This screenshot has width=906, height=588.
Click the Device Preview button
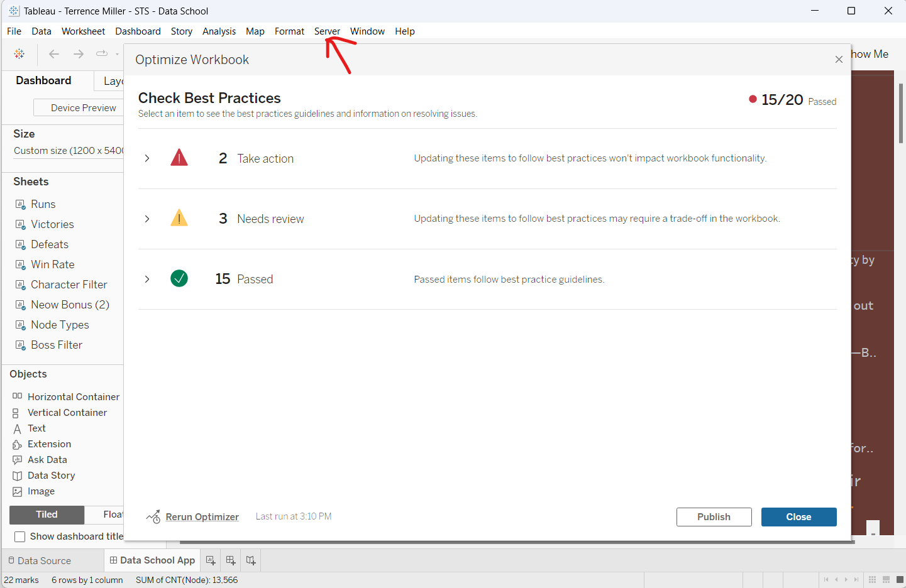78,107
